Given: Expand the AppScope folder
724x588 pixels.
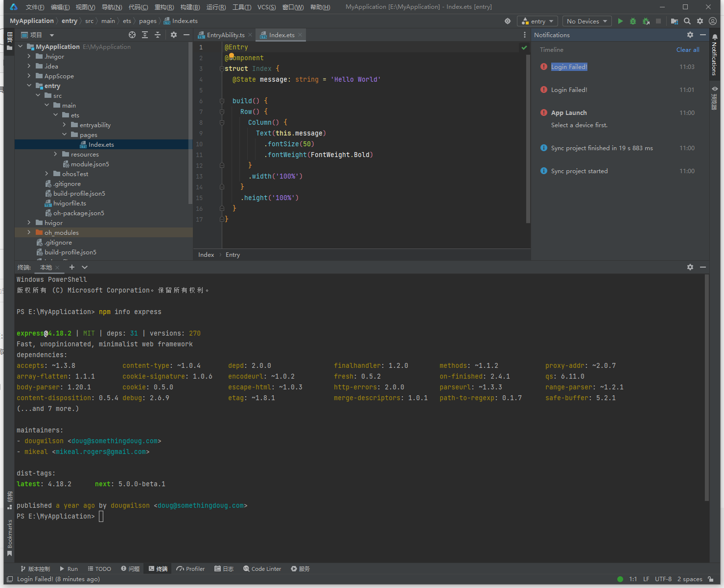Looking at the screenshot, I should pyautogui.click(x=29, y=76).
